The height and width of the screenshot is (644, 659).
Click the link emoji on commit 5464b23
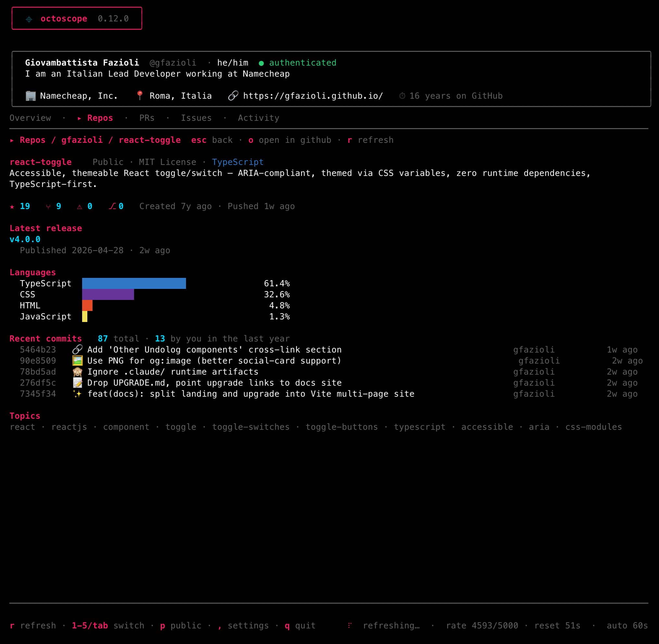pyautogui.click(x=78, y=349)
